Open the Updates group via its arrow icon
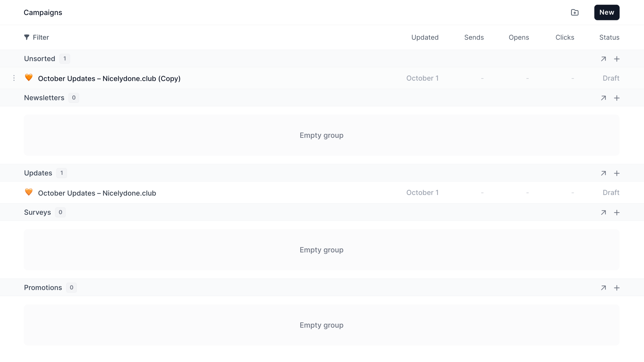The image size is (644, 362). [603, 173]
